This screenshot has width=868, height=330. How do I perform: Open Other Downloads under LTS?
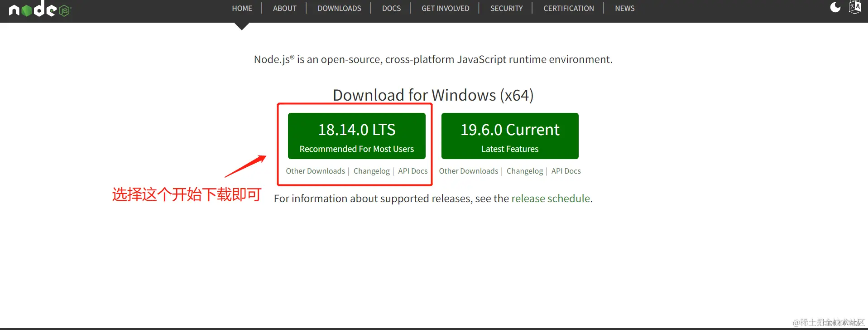click(316, 171)
